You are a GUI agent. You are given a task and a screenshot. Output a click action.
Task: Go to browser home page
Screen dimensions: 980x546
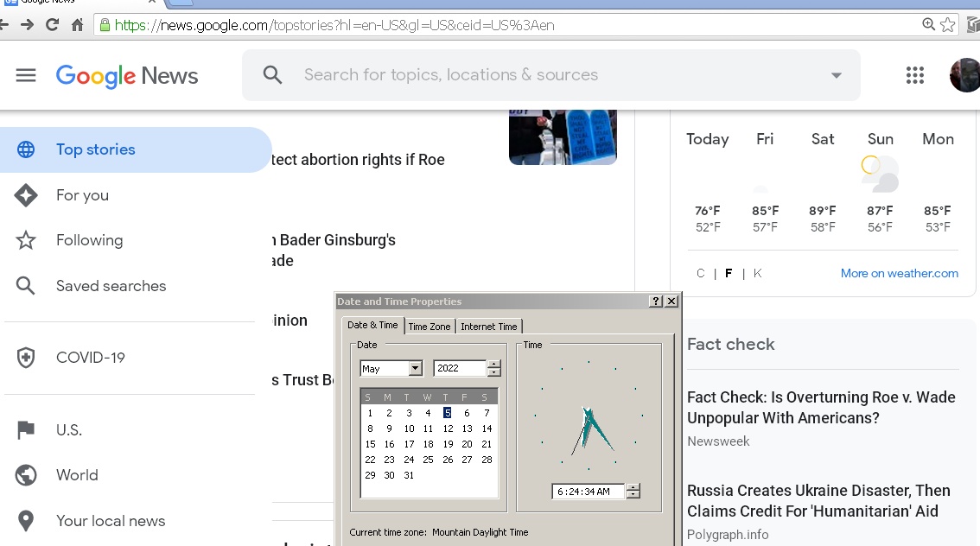(x=77, y=25)
